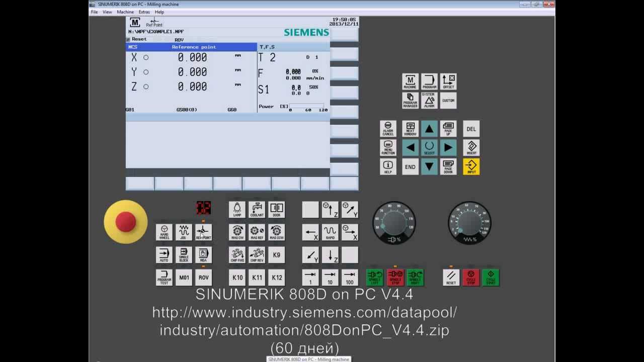Click the RAPID traverse key
Image resolution: width=644 pixels, height=362 pixels.
(x=330, y=232)
